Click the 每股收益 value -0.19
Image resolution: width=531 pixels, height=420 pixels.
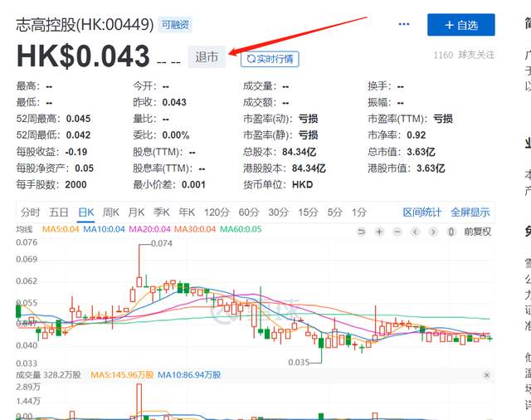76,152
